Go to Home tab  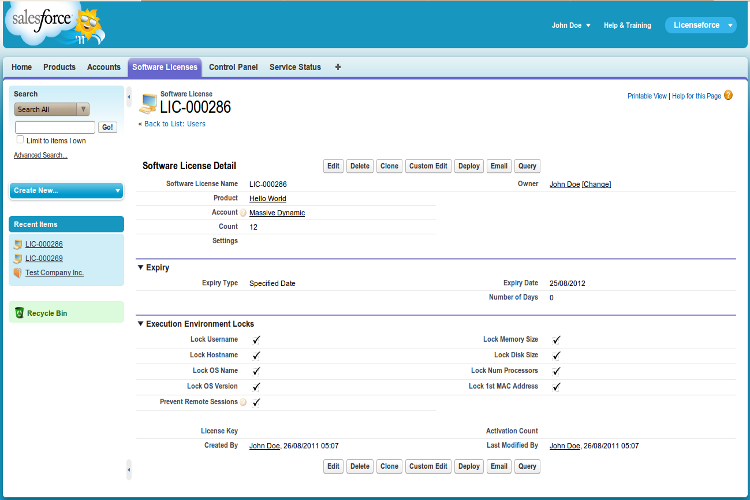point(22,67)
